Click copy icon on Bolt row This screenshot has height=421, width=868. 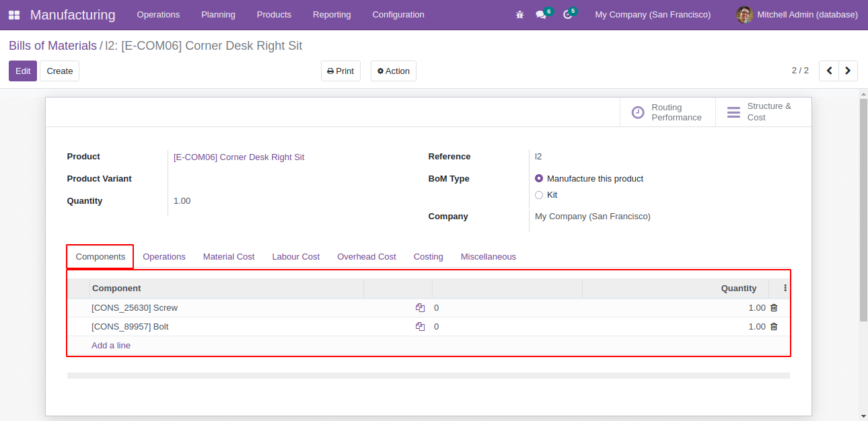(x=420, y=327)
